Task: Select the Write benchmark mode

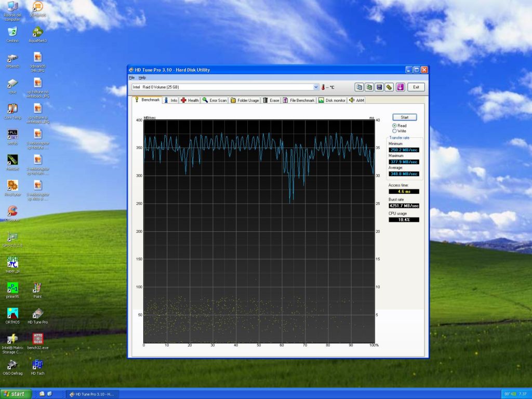Action: 399,131
